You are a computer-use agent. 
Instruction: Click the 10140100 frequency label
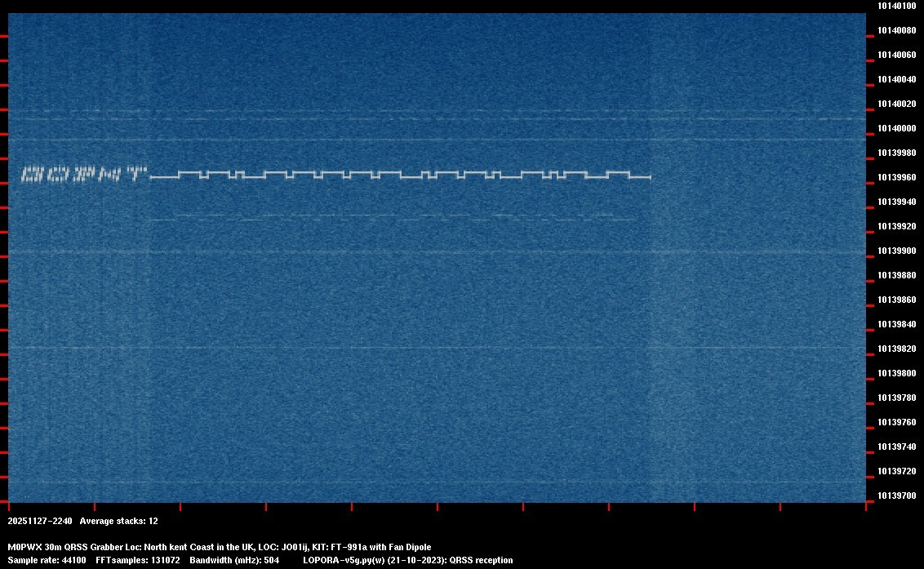click(x=896, y=7)
